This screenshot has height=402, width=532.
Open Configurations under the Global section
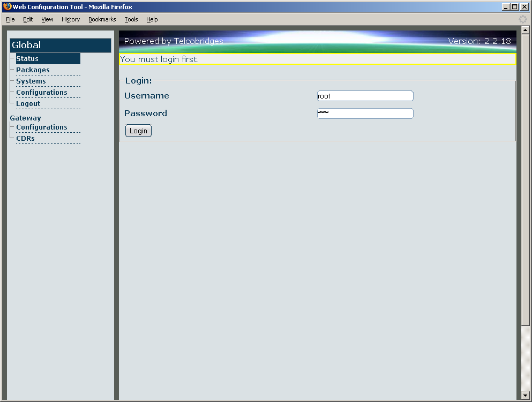point(42,92)
